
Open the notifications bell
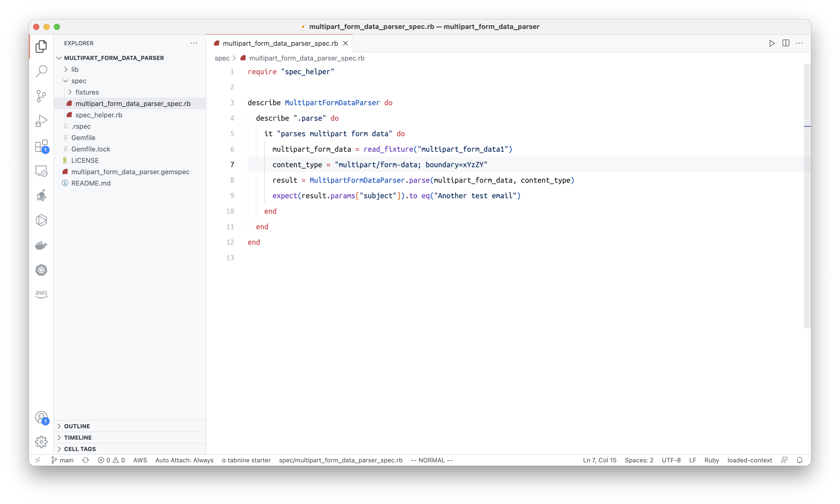click(x=800, y=460)
